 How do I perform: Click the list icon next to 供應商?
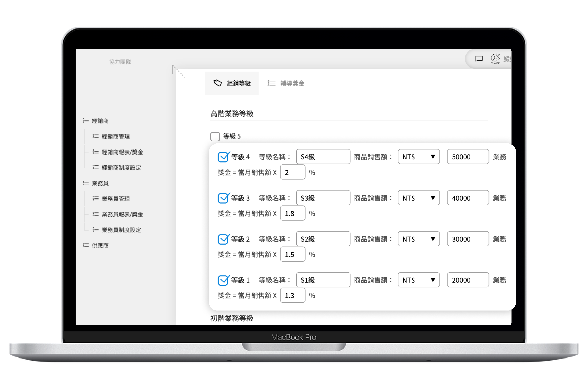coord(86,245)
